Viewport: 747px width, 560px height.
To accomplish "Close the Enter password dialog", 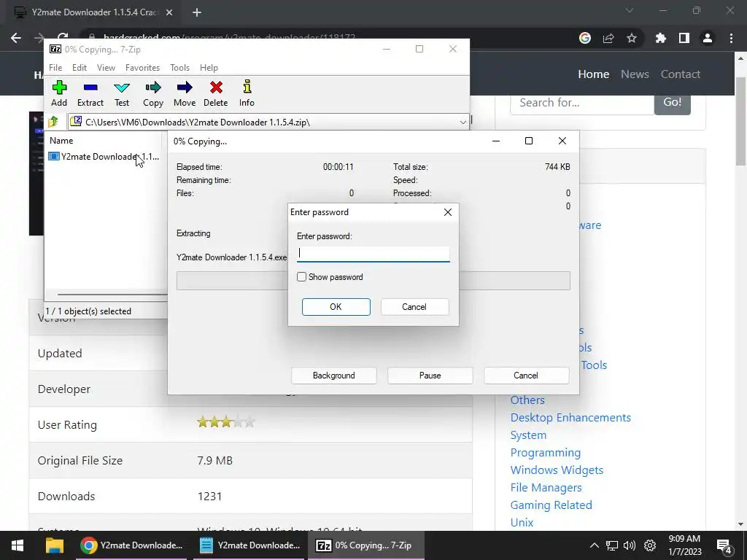I will [x=448, y=212].
